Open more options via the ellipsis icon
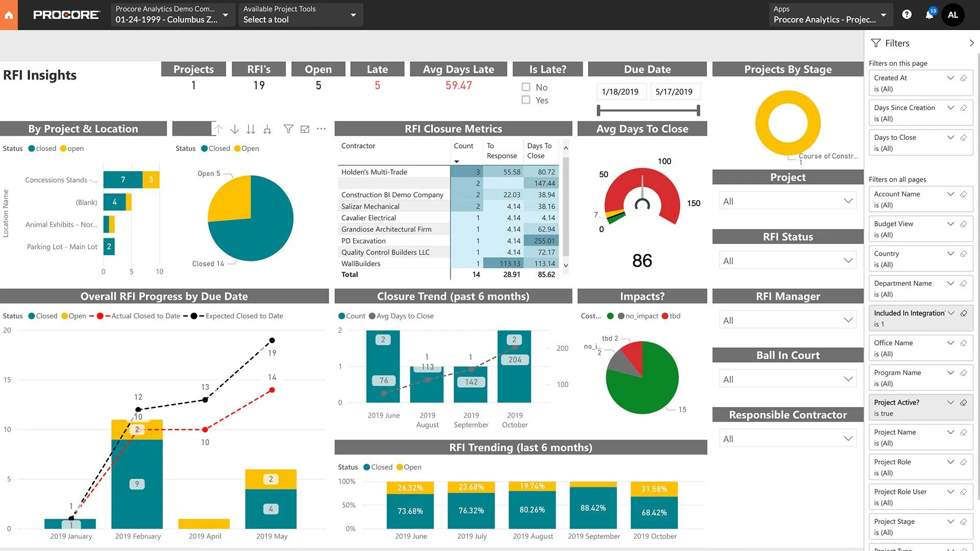The image size is (980, 551). click(321, 129)
